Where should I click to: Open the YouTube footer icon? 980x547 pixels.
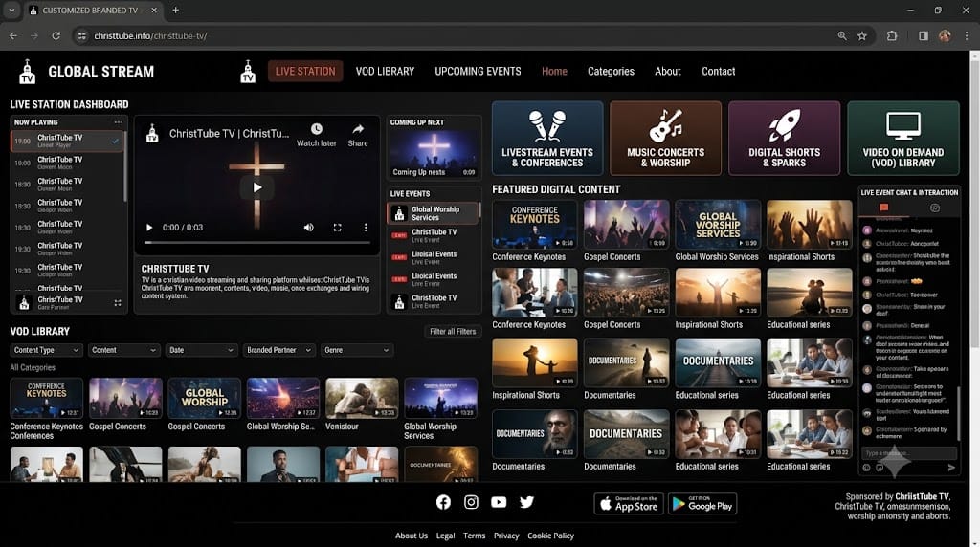click(x=499, y=502)
